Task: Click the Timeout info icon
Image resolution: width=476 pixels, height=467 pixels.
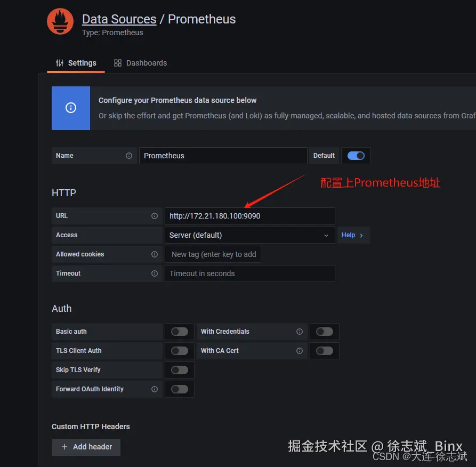Action: (155, 273)
